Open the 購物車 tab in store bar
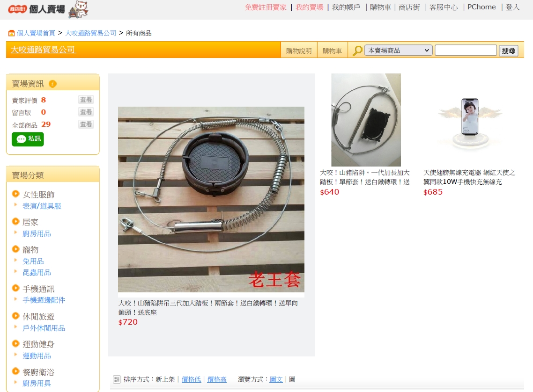This screenshot has width=533, height=392. [332, 51]
